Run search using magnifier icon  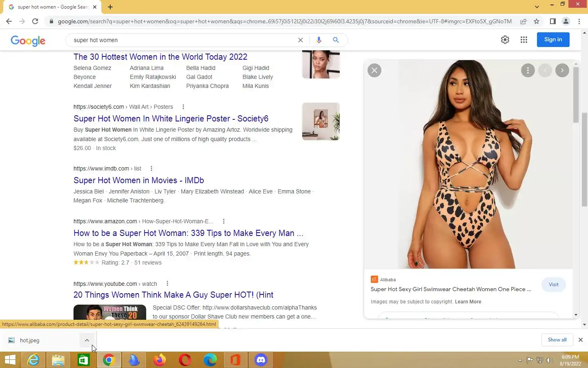coord(336,40)
